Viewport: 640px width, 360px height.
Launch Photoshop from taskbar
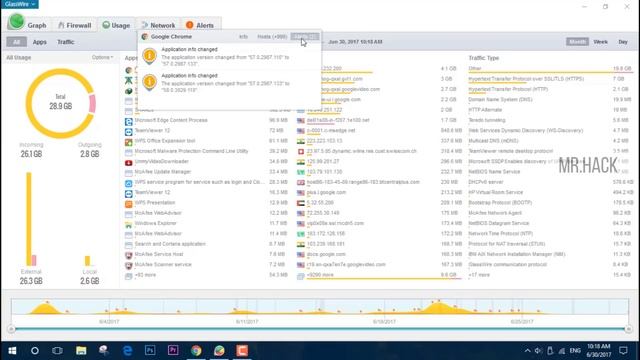[150, 351]
